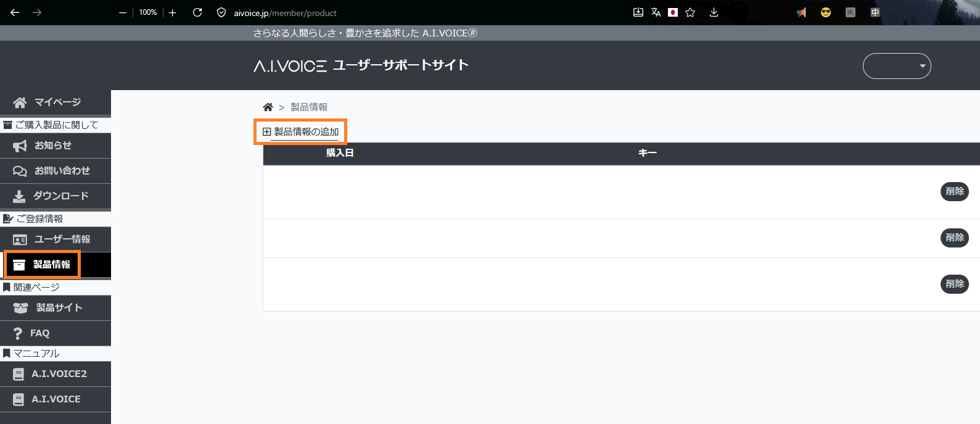Bookmark this page with the star icon

[x=690, y=12]
